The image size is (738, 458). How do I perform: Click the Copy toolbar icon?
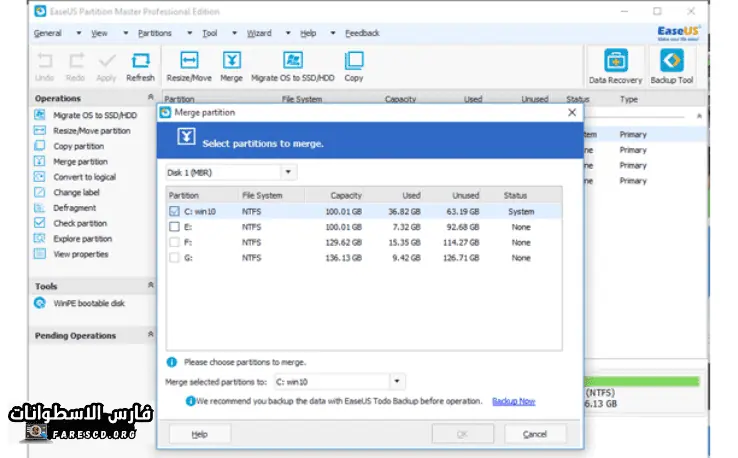tap(354, 62)
